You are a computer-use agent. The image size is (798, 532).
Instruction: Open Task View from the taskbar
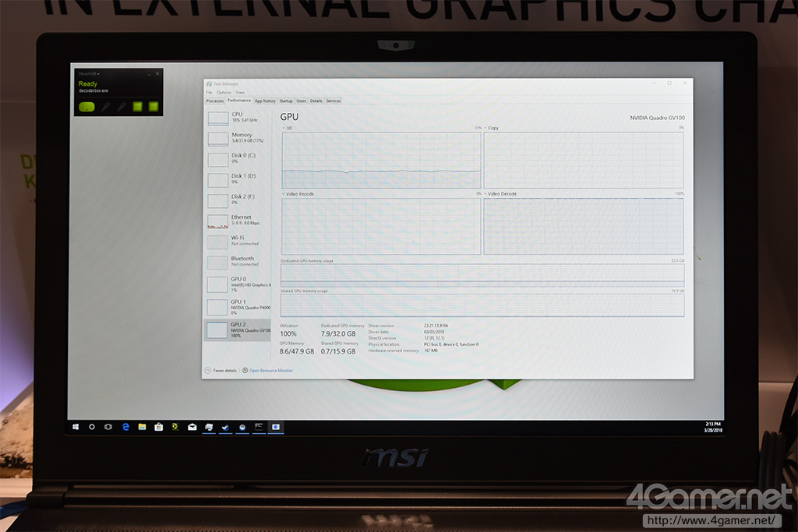point(108,427)
